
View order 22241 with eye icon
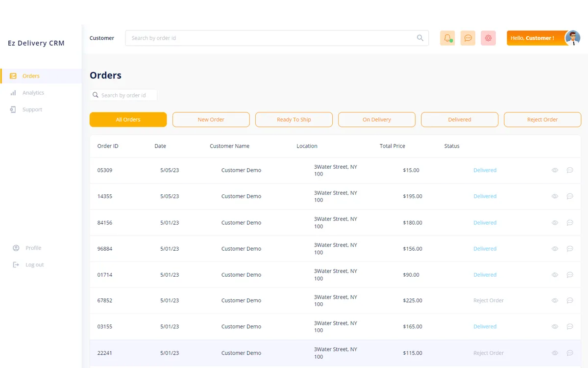555,353
